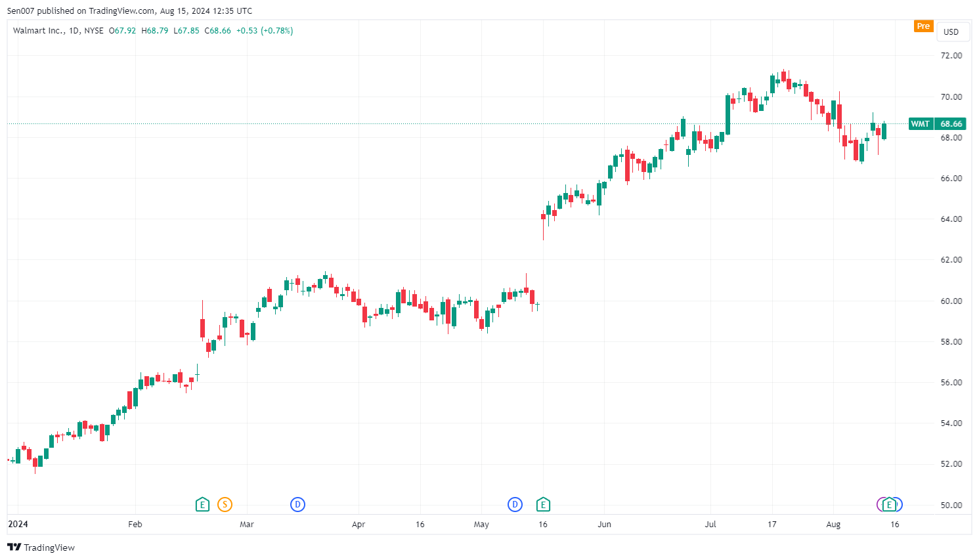979x560 pixels.
Task: Click the Walmart Inc., 1D, NYSE title
Action: (58, 30)
